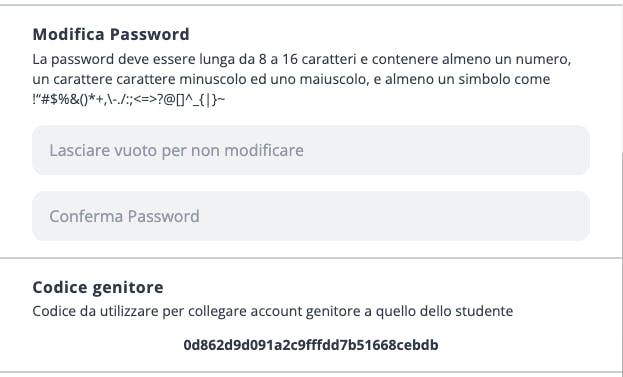
Task: Select the parent code 0d862d9d091a2c9fffdd7b51668cebdb
Action: click(311, 345)
